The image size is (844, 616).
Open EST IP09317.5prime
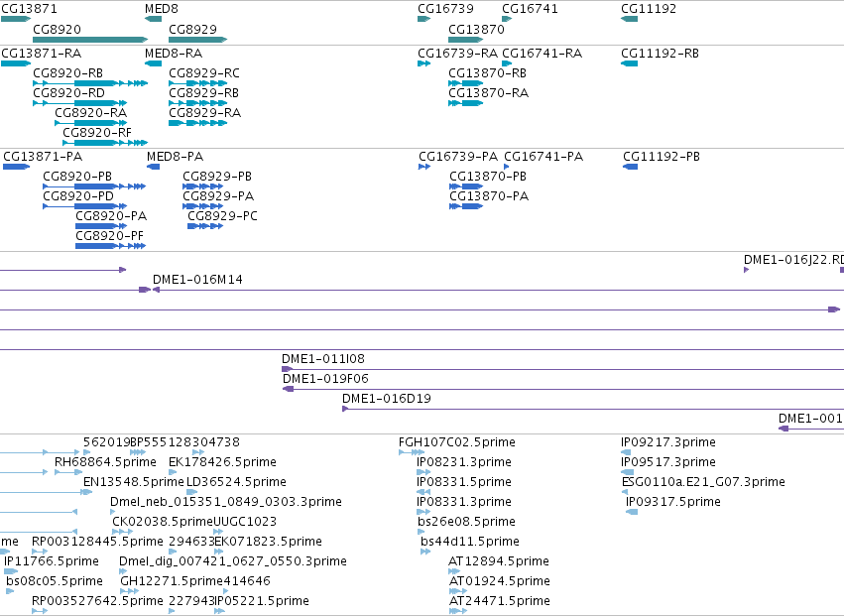coord(673,502)
